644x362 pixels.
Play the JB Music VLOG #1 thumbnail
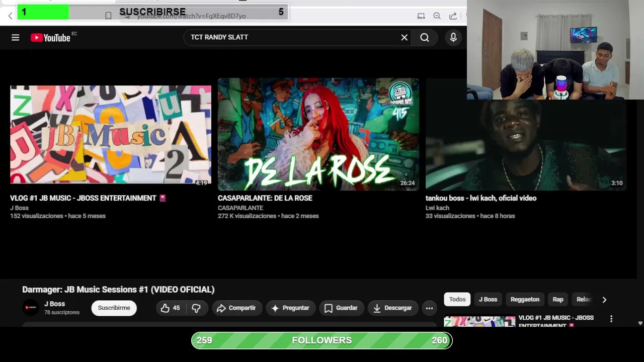coord(111,134)
